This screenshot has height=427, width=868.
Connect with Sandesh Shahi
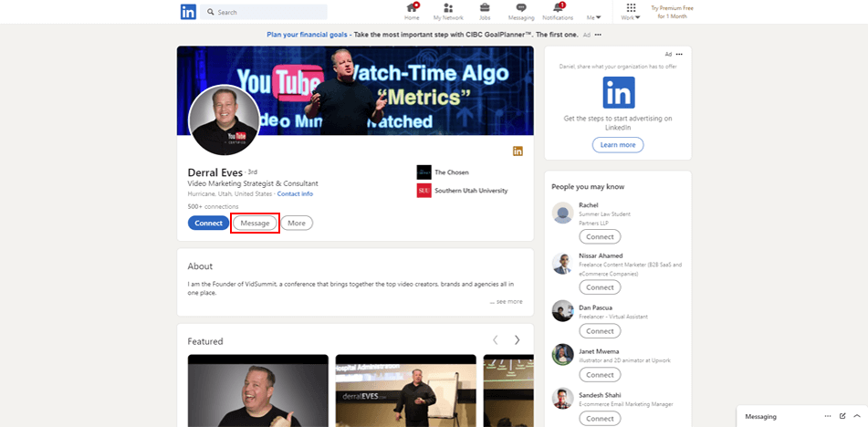pyautogui.click(x=600, y=419)
